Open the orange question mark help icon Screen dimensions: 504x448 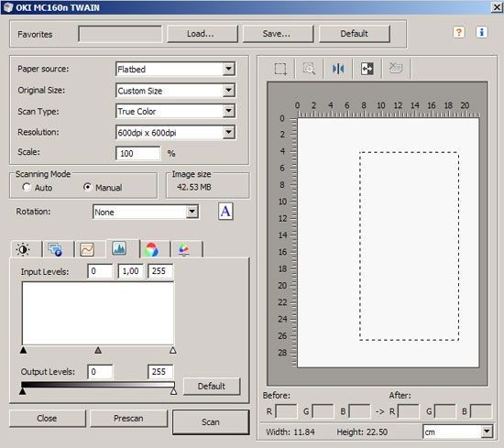(459, 32)
